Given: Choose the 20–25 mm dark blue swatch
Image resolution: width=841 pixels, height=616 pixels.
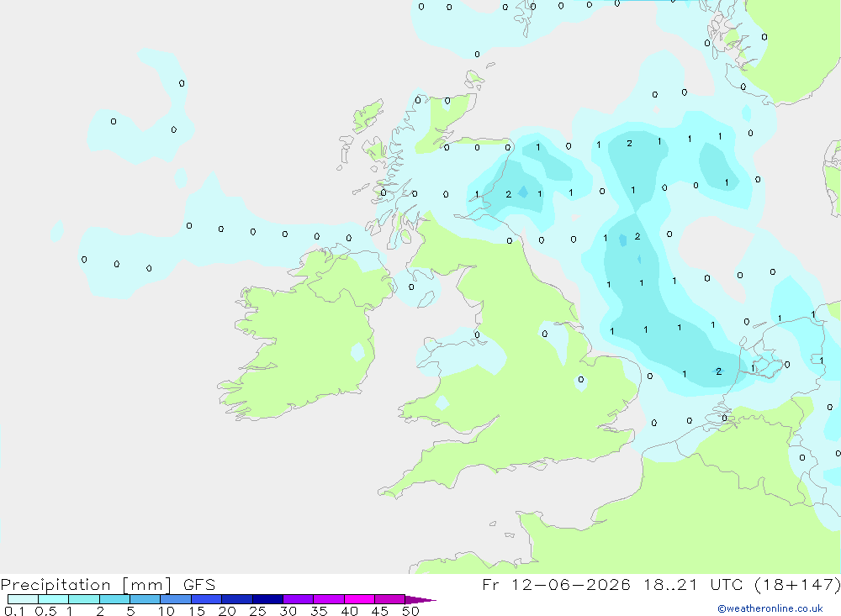Looking at the screenshot, I should (x=237, y=599).
